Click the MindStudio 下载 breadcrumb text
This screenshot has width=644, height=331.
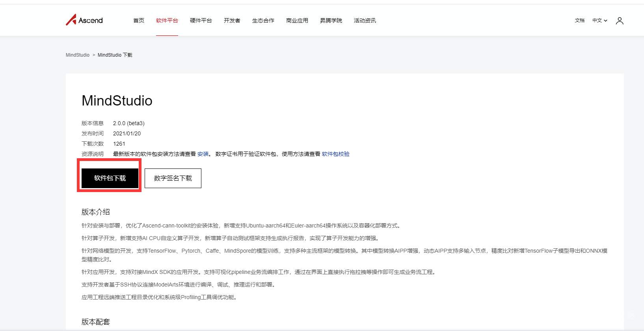point(115,55)
